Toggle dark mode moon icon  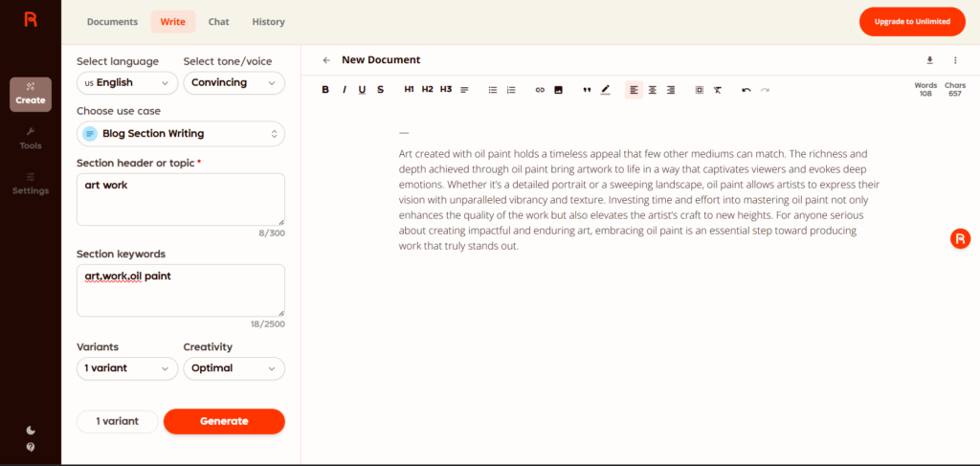[31, 430]
